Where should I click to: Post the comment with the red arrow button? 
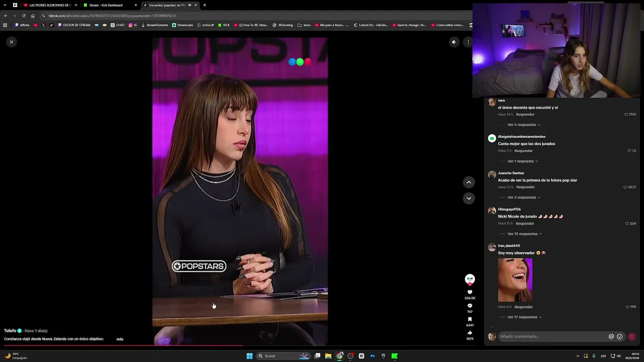(x=632, y=337)
